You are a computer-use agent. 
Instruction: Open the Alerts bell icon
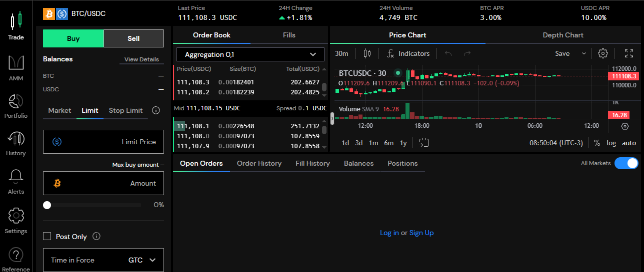[16, 177]
